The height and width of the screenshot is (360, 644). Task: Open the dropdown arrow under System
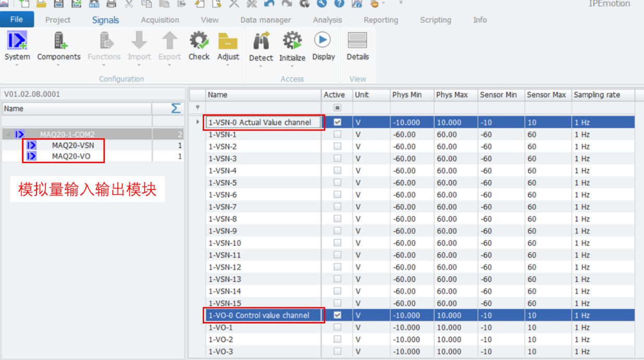[17, 65]
